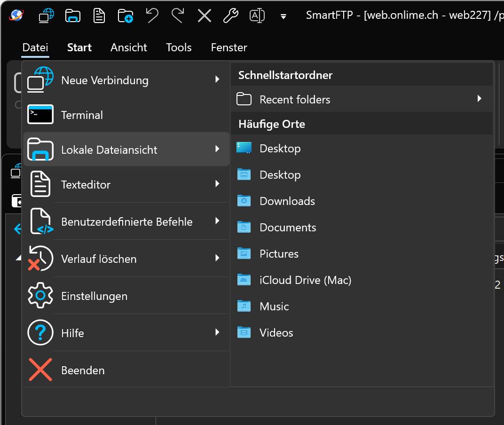Click the Texteditor document icon
Image resolution: width=504 pixels, height=425 pixels.
tap(40, 184)
